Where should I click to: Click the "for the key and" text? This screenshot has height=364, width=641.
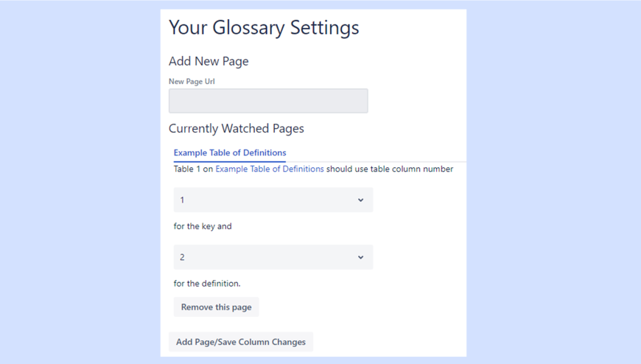203,226
